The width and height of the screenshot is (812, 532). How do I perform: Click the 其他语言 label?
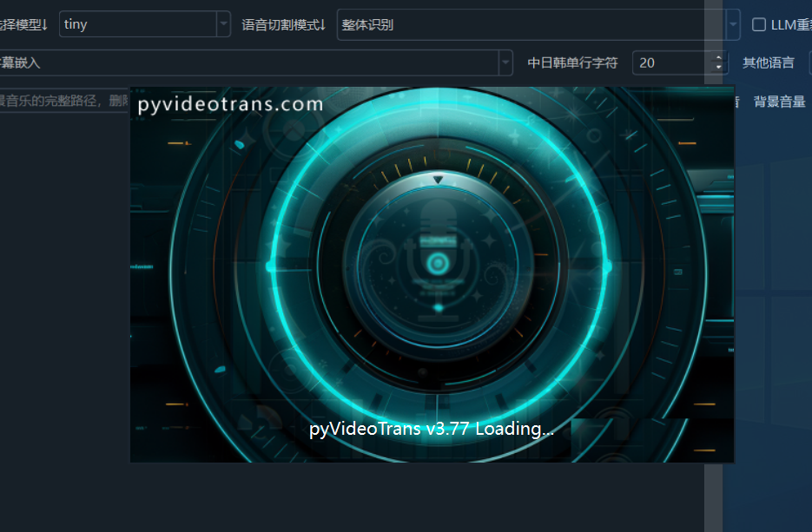click(x=768, y=63)
